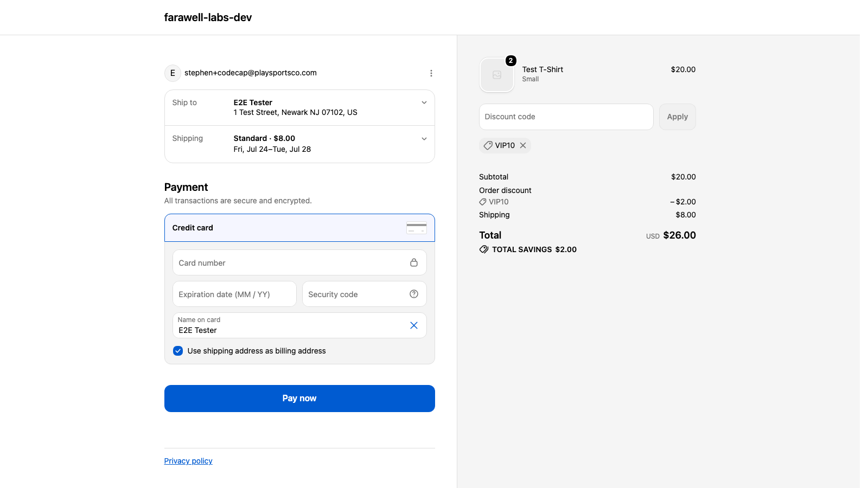868x488 pixels.
Task: Uncheck Use shipping address as billing address
Action: [178, 351]
